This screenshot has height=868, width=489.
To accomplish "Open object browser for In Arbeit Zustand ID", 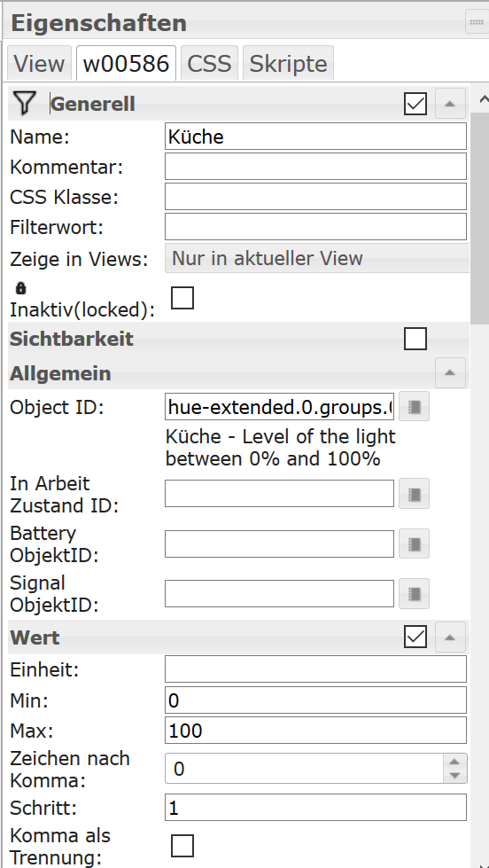I will tap(415, 493).
